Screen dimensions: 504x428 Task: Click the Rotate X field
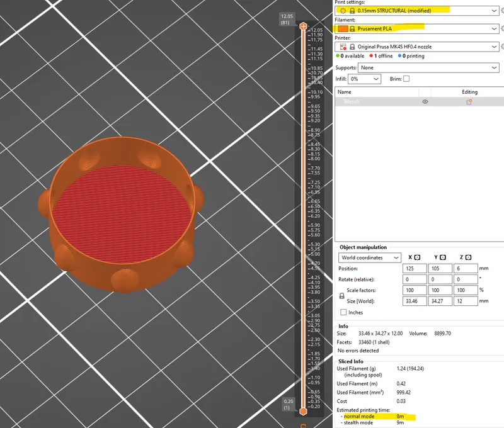(415, 279)
